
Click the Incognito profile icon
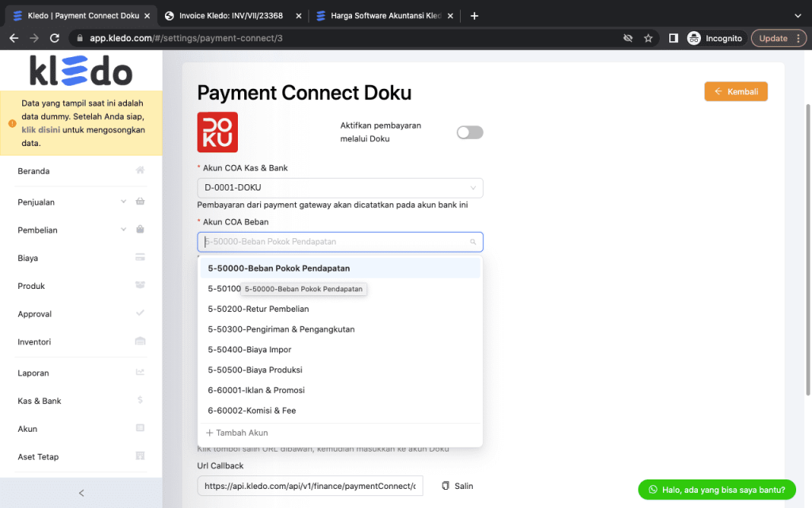(x=694, y=38)
